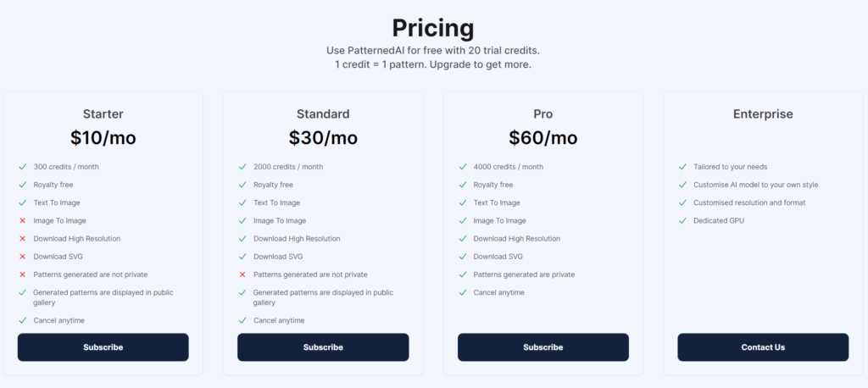Screen dimensions: 868x388
Task: Click the Starter plan Subscribe button
Action: point(103,347)
